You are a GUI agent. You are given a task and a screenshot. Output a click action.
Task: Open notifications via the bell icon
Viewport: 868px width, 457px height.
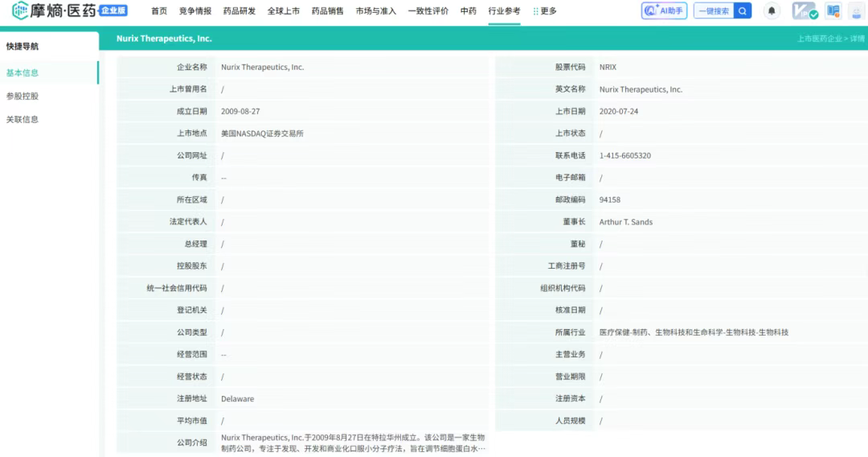(x=772, y=11)
